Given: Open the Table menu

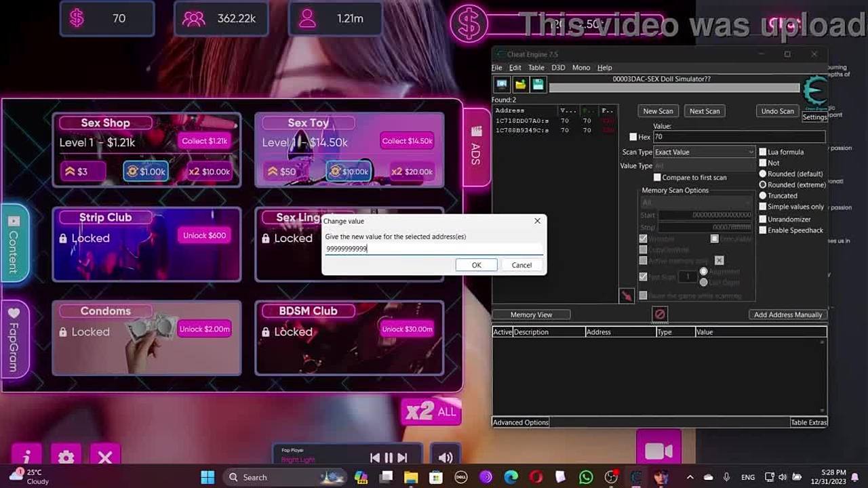Looking at the screenshot, I should (536, 68).
